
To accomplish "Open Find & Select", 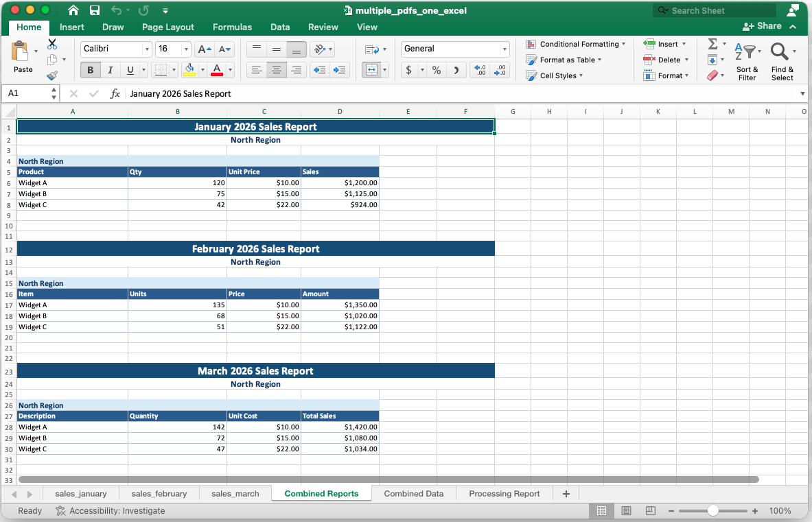I will 782,61.
